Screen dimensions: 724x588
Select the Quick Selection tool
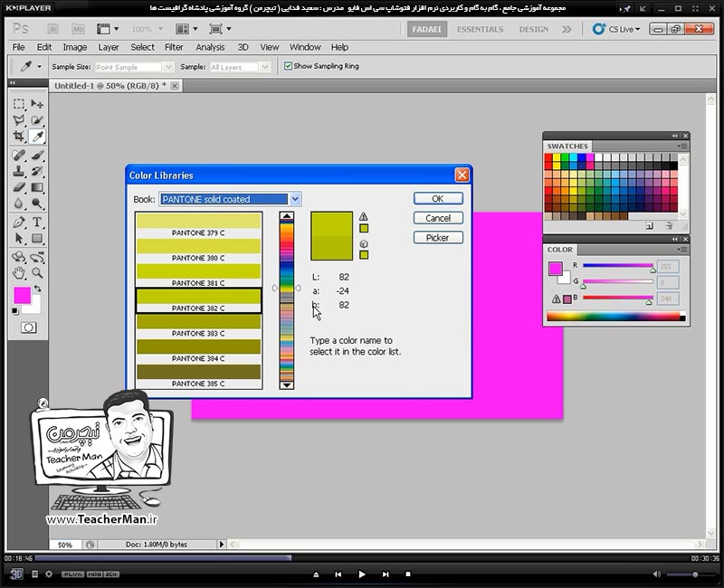tap(37, 120)
